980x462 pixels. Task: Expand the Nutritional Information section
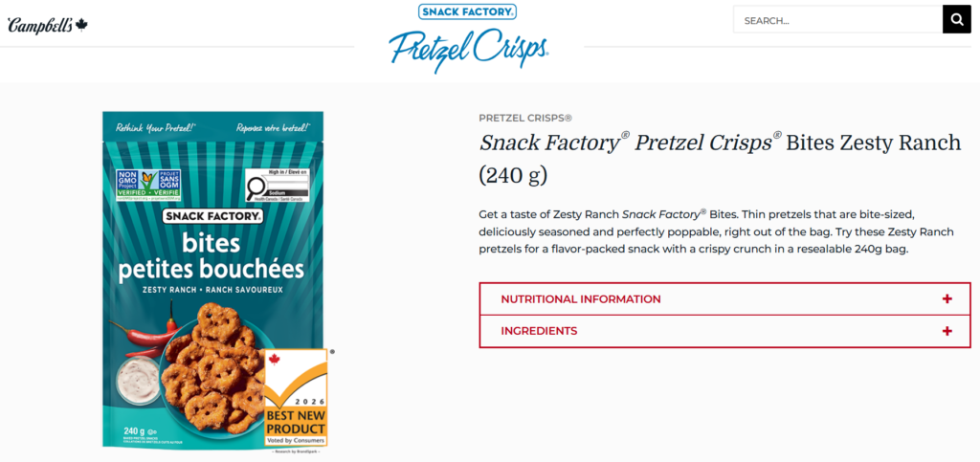[x=581, y=299]
